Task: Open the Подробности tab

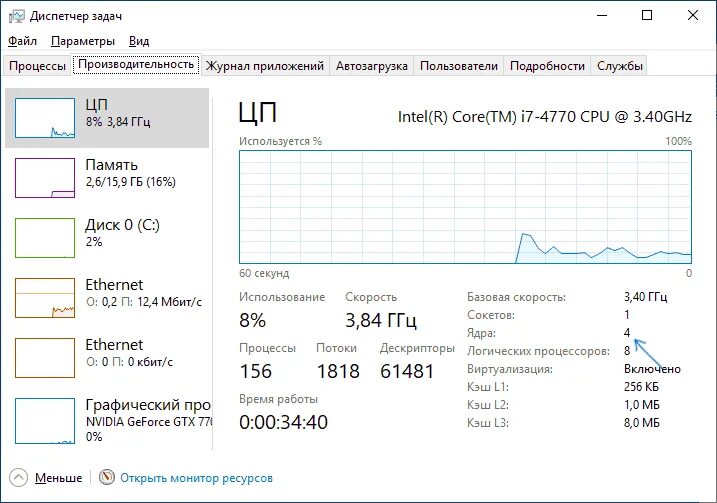Action: tap(547, 66)
